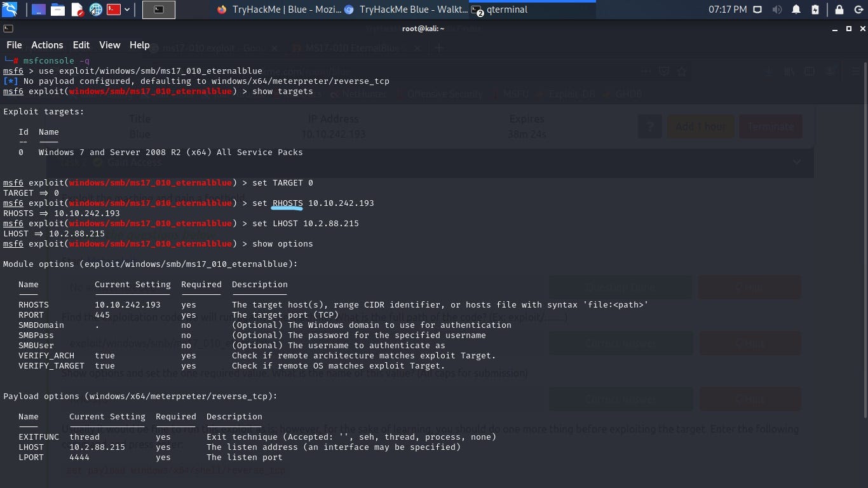868x488 pixels.
Task: Expand the terminal launcher dropdown arrow
Action: 127,10
